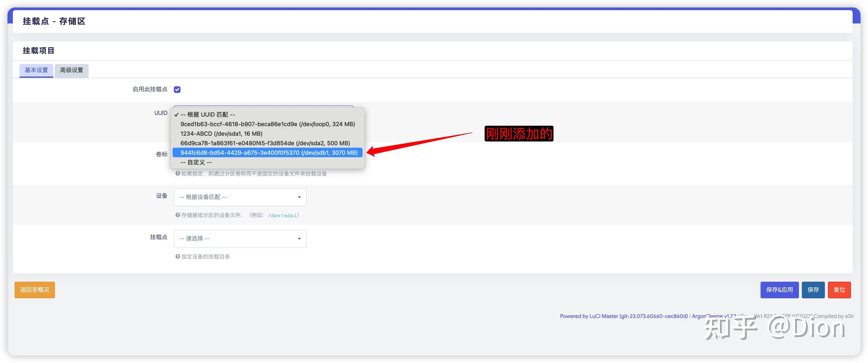Click the orange 返回至概况 button
The width and height of the screenshot is (868, 363).
coord(35,290)
